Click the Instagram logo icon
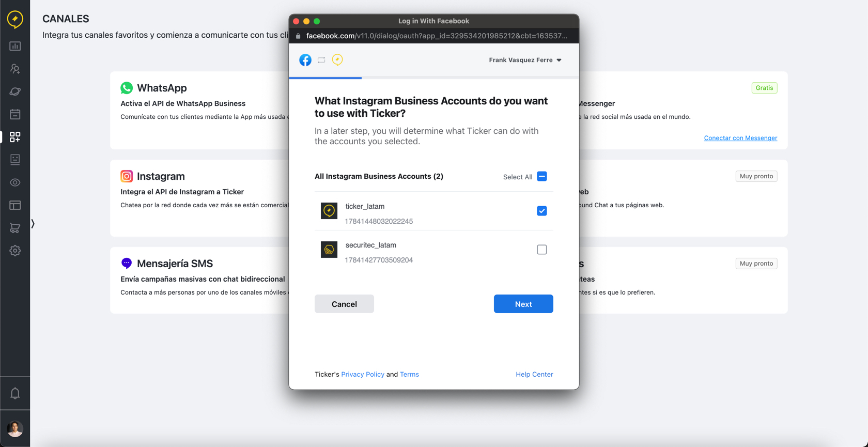Image resolution: width=868 pixels, height=447 pixels. coord(127,176)
